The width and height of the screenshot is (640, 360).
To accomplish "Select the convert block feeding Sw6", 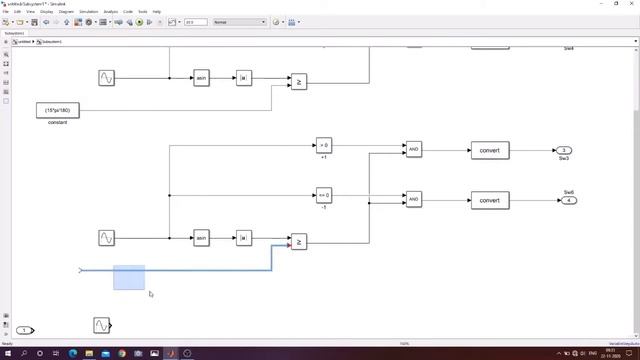I will pos(490,200).
